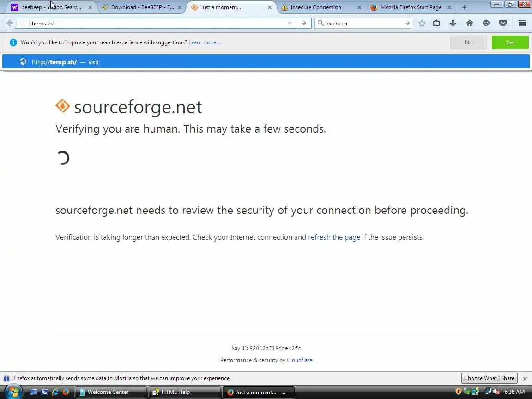The width and height of the screenshot is (532, 399).
Task: Open the Cloudflare link
Action: click(300, 360)
